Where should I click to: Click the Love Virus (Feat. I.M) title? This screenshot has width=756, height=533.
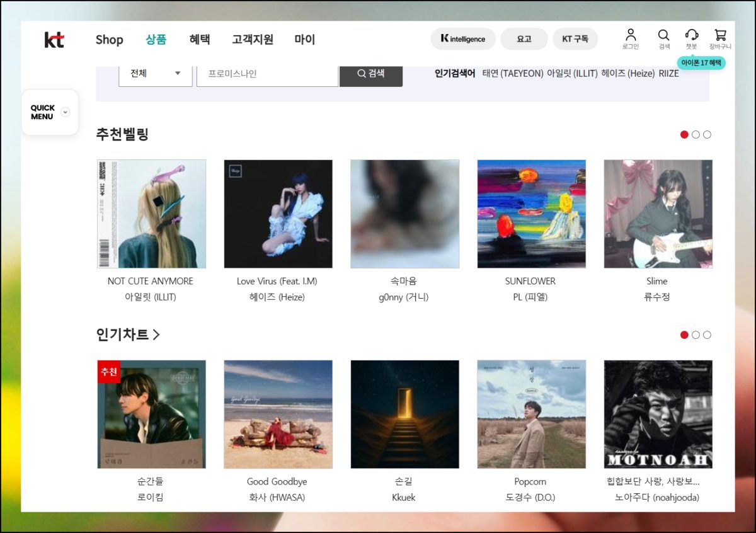pyautogui.click(x=277, y=281)
